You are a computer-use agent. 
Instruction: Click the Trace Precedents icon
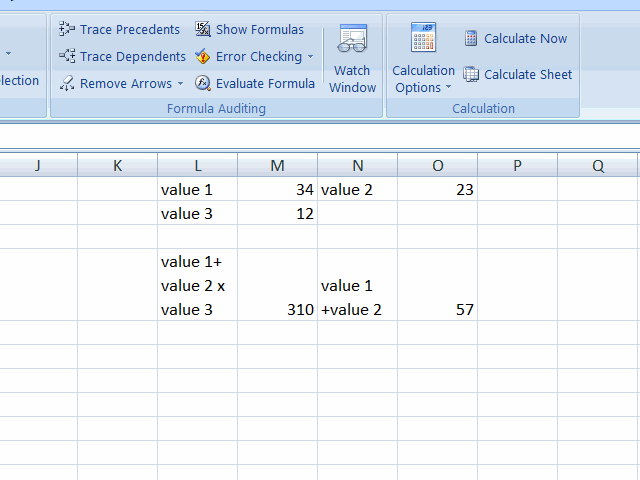67,29
